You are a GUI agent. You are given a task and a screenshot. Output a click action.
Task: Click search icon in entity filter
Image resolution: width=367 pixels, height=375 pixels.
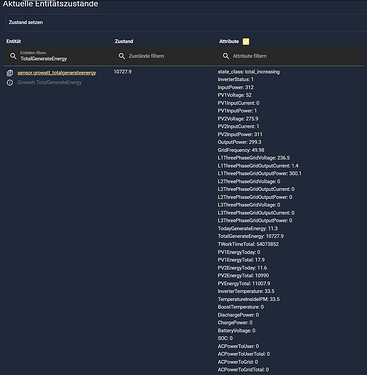[13, 56]
